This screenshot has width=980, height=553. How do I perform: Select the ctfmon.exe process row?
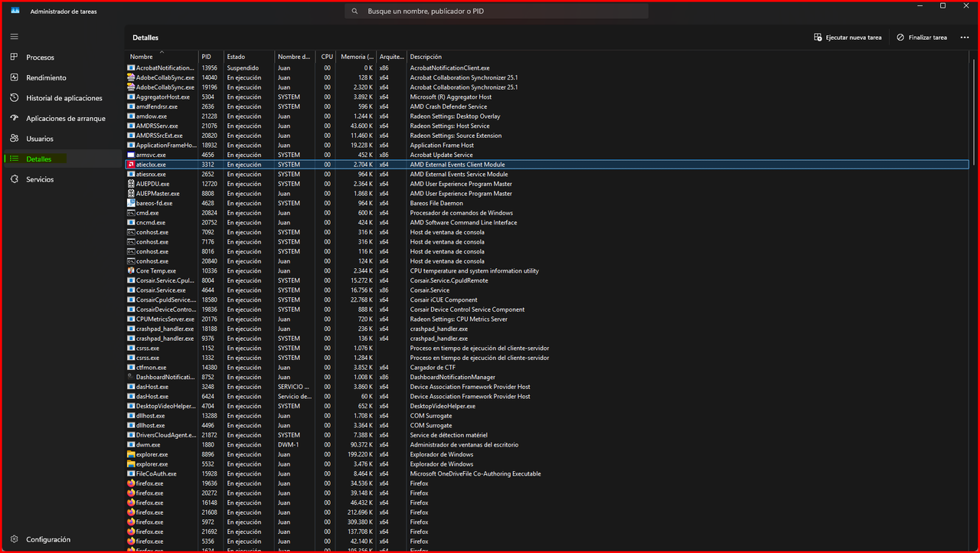pyautogui.click(x=547, y=368)
